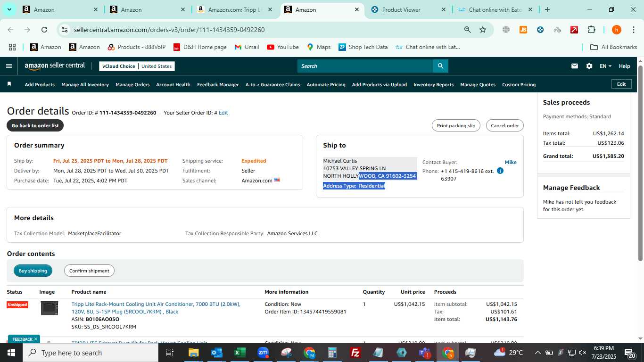Open Custom Pricing menu item
This screenshot has height=362, width=644.
click(x=519, y=85)
